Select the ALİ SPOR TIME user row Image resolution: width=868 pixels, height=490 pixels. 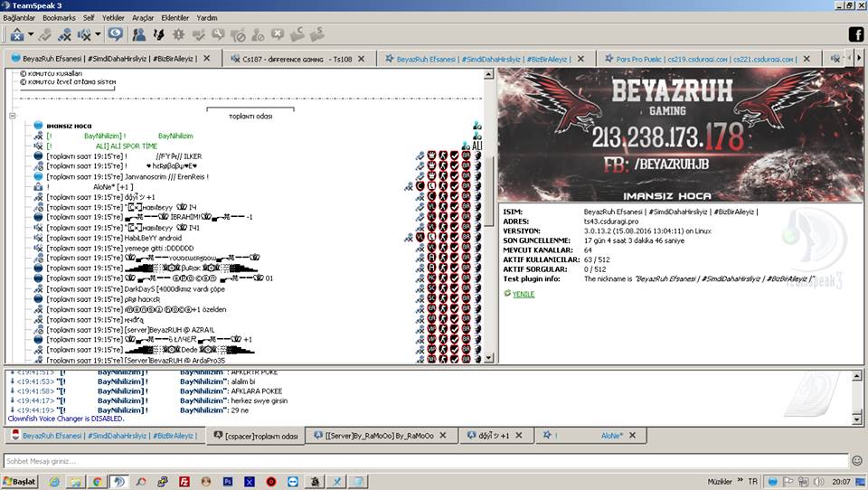pyautogui.click(x=258, y=146)
